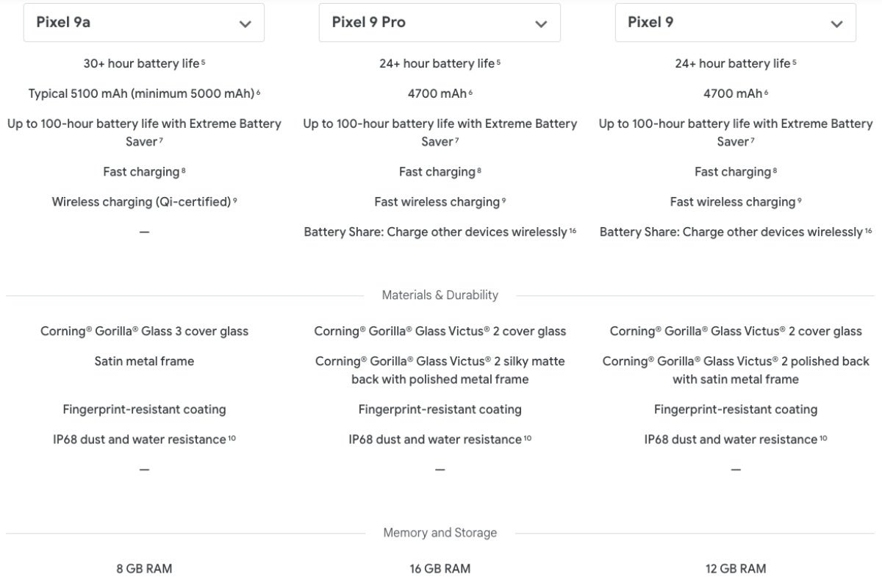
Task: Click the chevron arrow beside Pixel 9a
Action: 245,24
